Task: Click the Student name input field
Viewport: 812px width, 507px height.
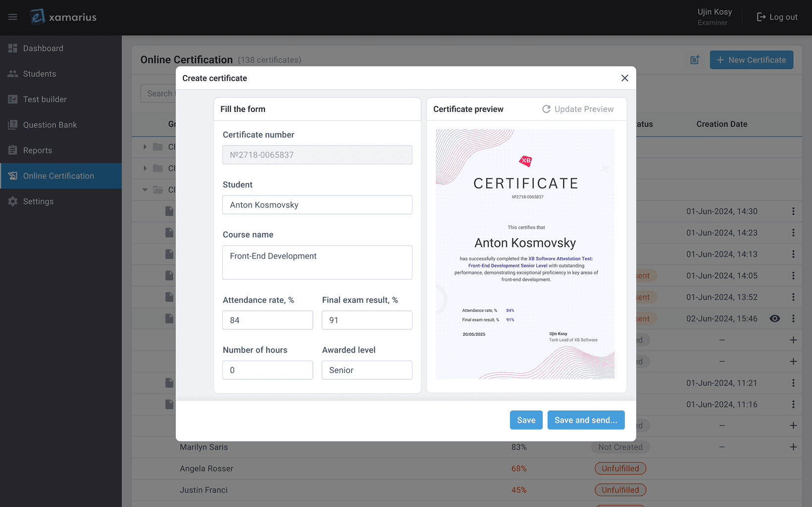Action: [317, 205]
